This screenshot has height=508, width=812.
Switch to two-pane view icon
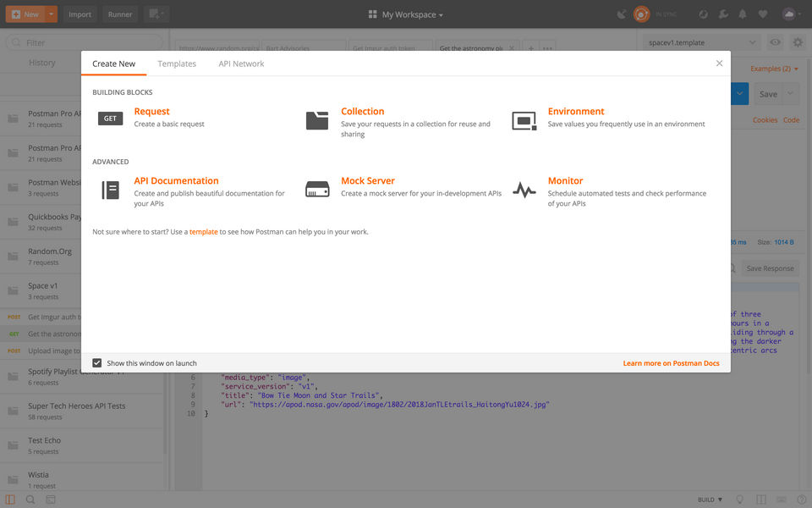pos(760,500)
